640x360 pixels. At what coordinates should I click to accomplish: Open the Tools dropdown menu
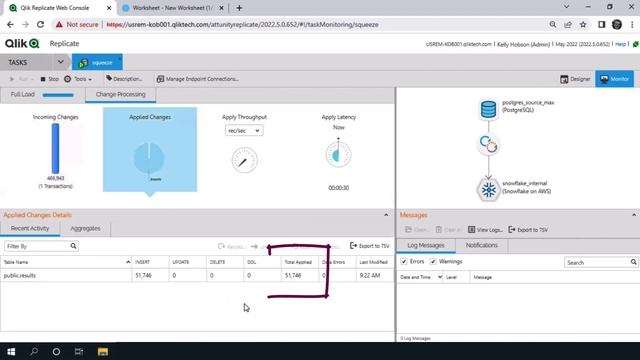click(x=78, y=79)
